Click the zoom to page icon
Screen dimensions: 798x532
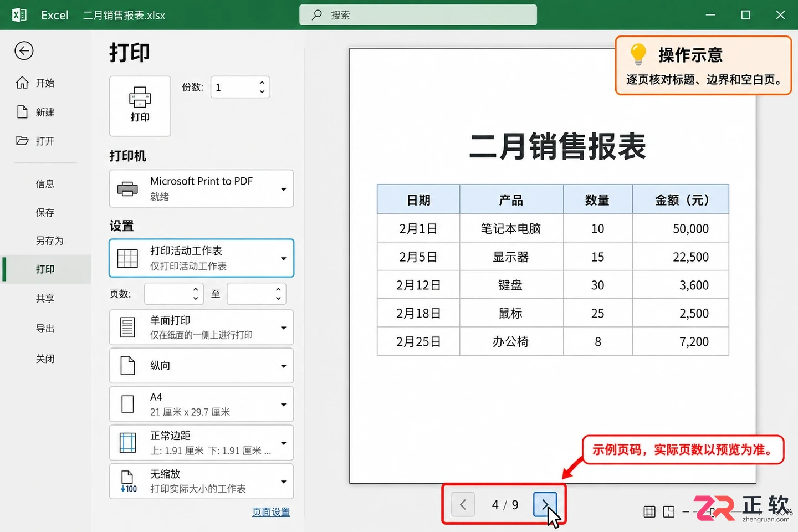pyautogui.click(x=669, y=511)
